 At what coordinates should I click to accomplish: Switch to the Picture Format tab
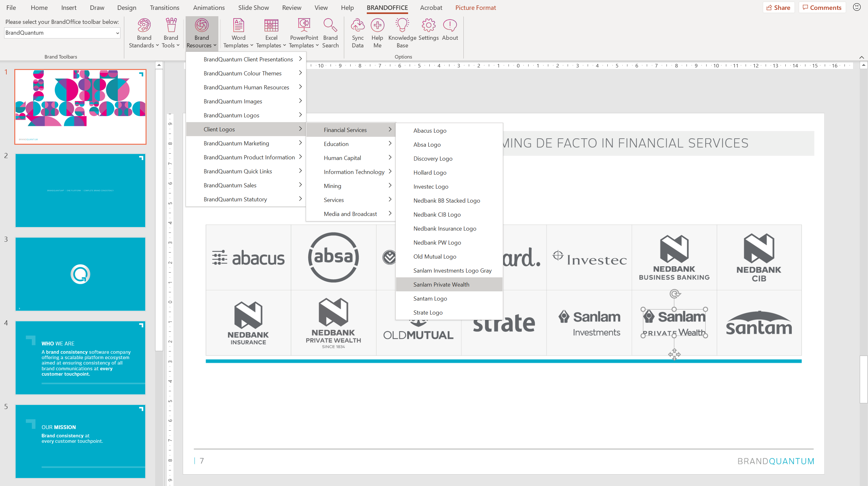click(x=475, y=7)
